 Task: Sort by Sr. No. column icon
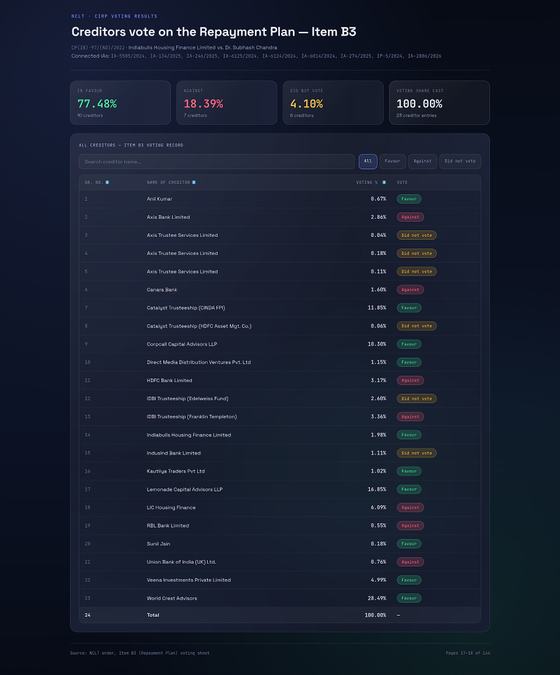click(107, 182)
